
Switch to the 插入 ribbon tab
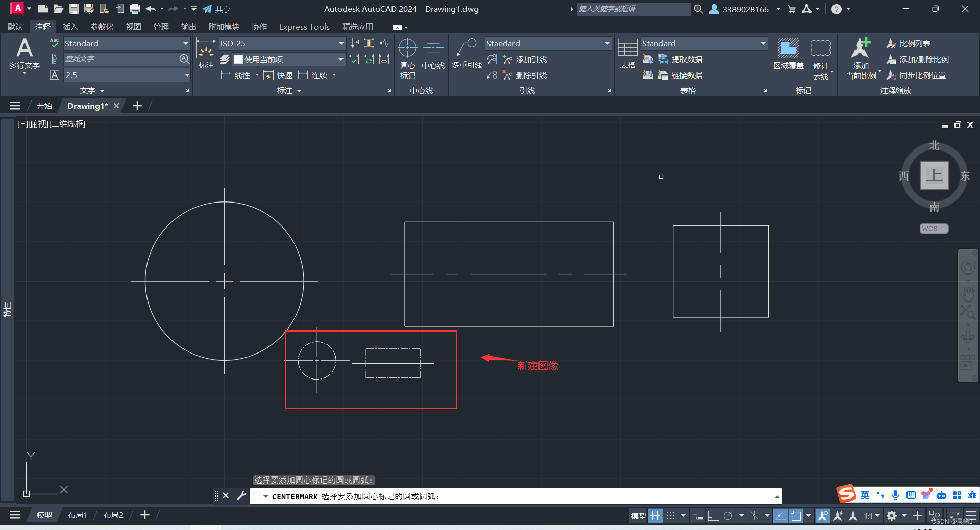coord(70,27)
